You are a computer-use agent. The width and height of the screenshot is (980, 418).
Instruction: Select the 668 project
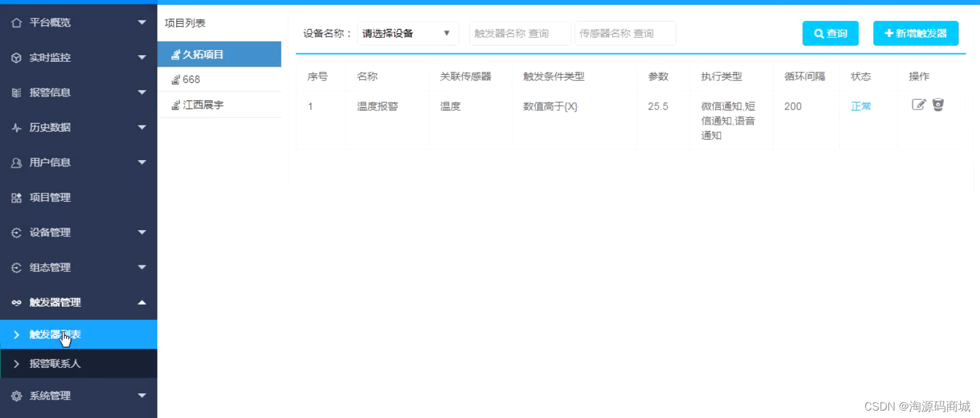[x=220, y=79]
